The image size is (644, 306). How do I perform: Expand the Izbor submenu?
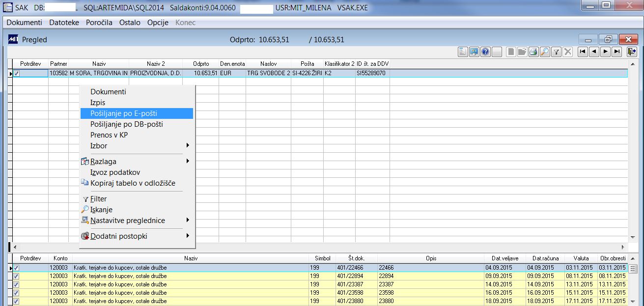click(x=137, y=145)
